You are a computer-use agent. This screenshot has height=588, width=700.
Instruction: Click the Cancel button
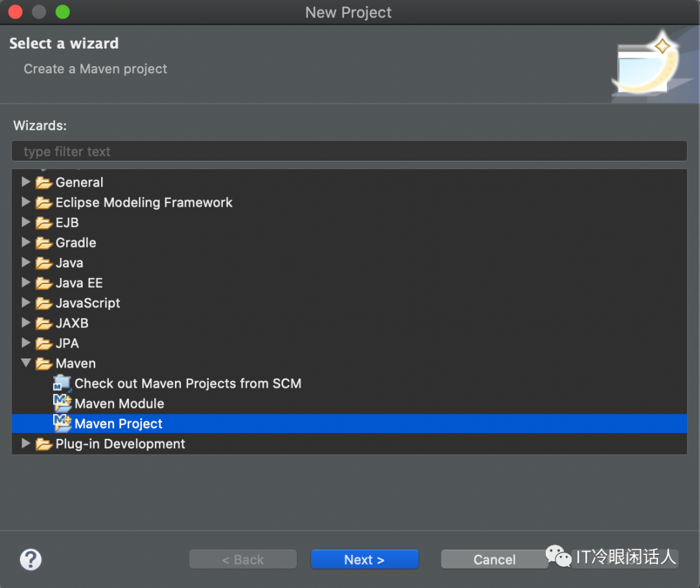pos(494,559)
